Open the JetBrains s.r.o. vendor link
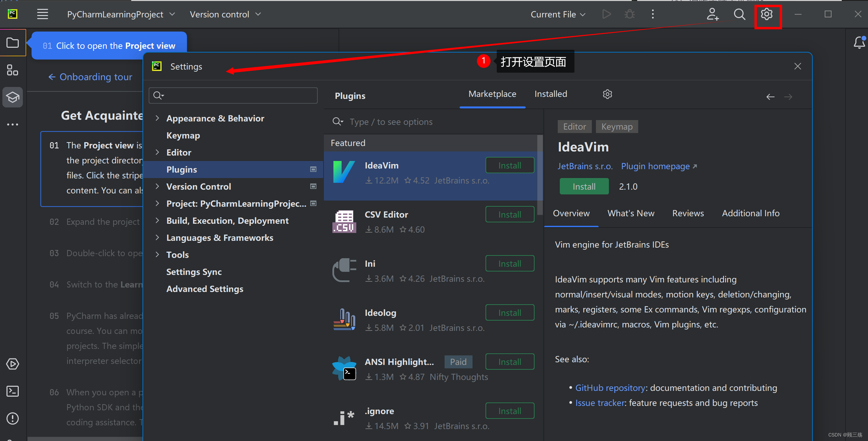The image size is (868, 441). 585,166
